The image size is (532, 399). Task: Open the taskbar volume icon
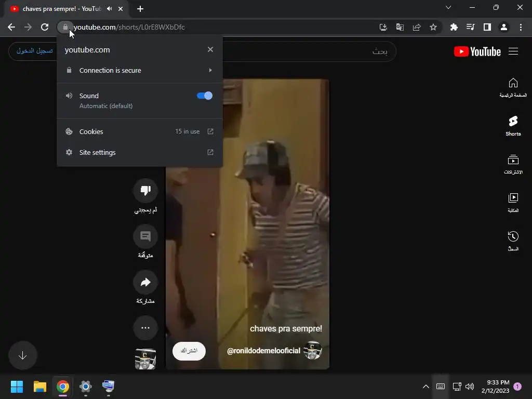point(470,387)
